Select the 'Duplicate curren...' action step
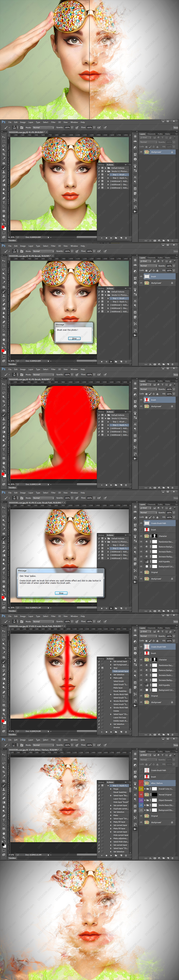The image size is (179, 980). click(x=120, y=809)
